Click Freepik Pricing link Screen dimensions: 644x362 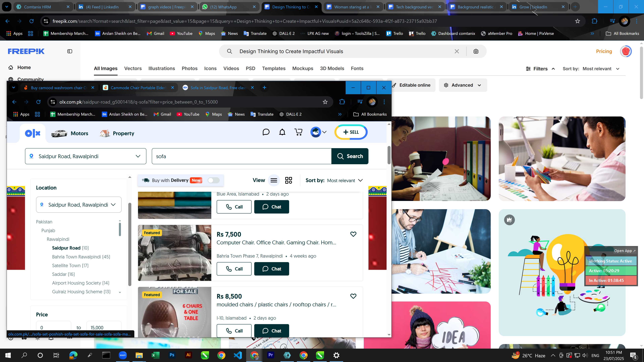click(604, 51)
